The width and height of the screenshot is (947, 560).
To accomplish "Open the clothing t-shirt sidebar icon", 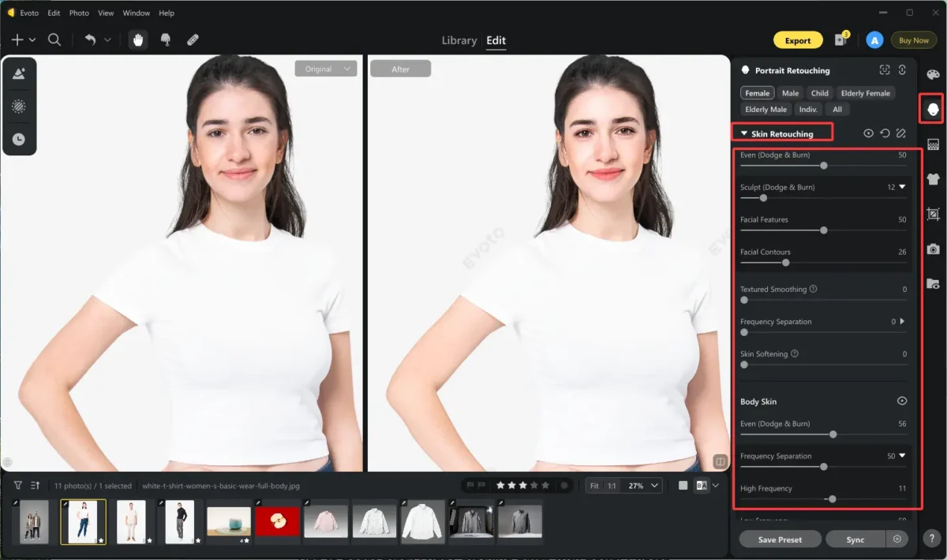I will (933, 179).
